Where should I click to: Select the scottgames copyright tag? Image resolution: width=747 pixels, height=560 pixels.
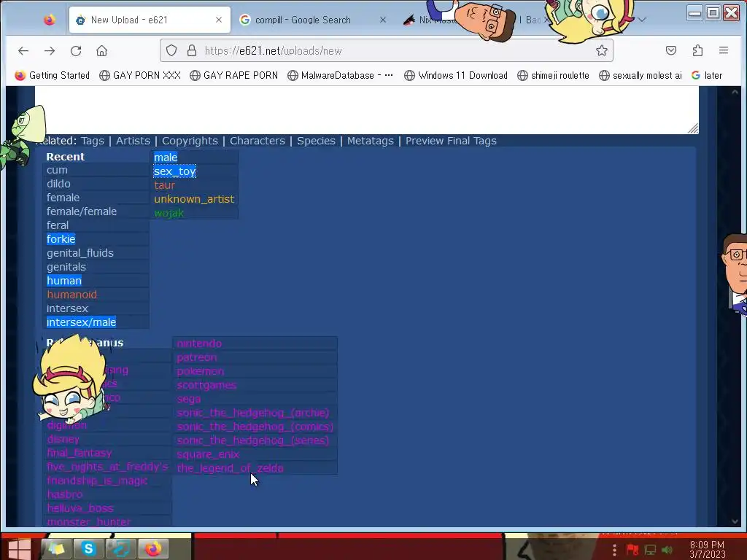pyautogui.click(x=206, y=385)
